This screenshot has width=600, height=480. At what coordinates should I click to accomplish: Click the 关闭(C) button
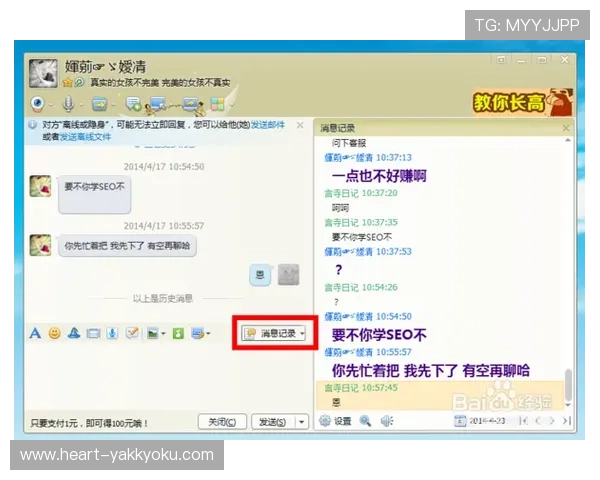(x=222, y=422)
